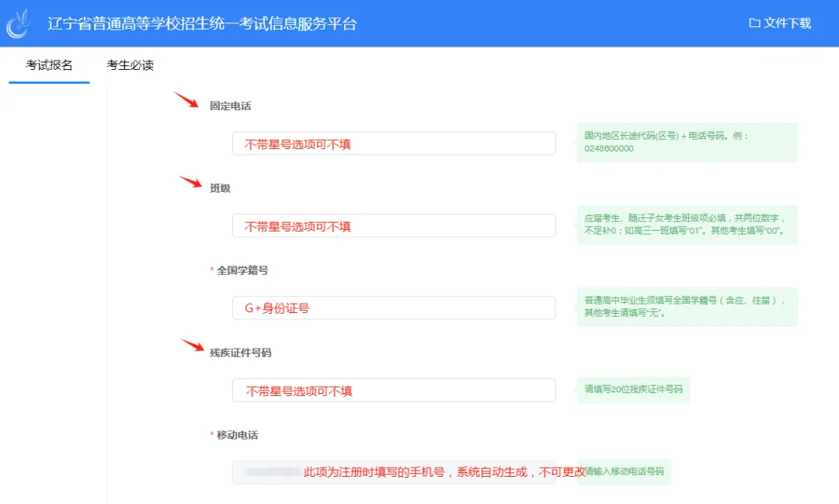839x504 pixels.
Task: Select the 移动电话 field label
Action: (237, 436)
